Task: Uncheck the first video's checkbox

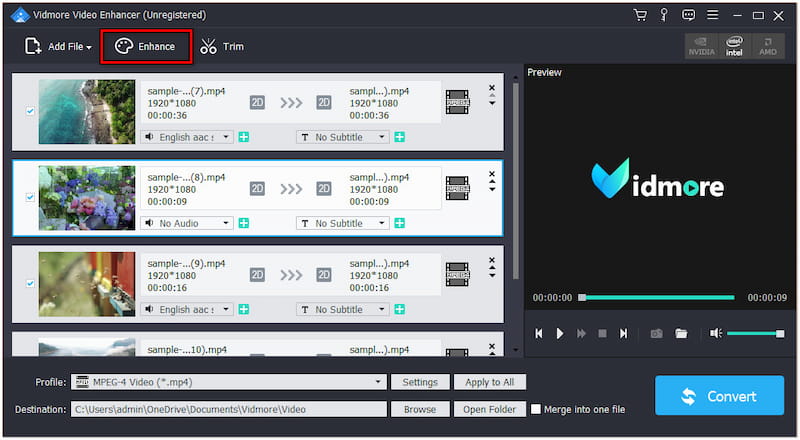Action: (x=30, y=111)
